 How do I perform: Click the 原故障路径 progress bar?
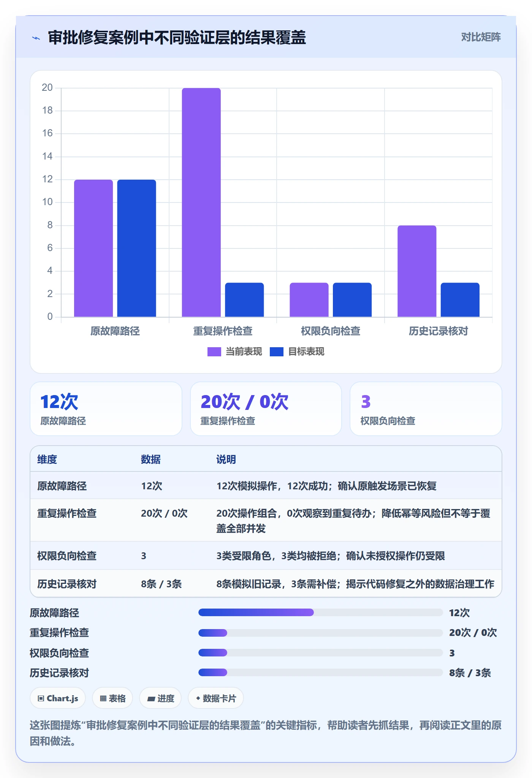click(x=320, y=612)
